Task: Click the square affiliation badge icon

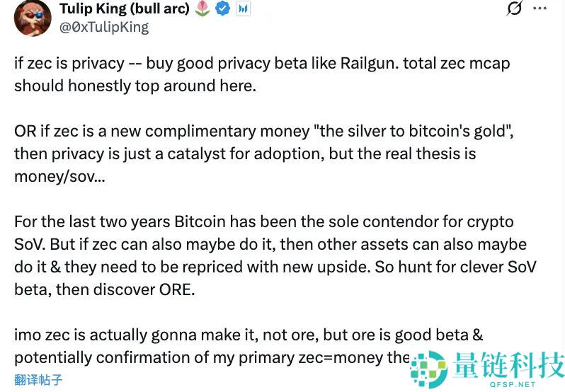Action: (243, 10)
